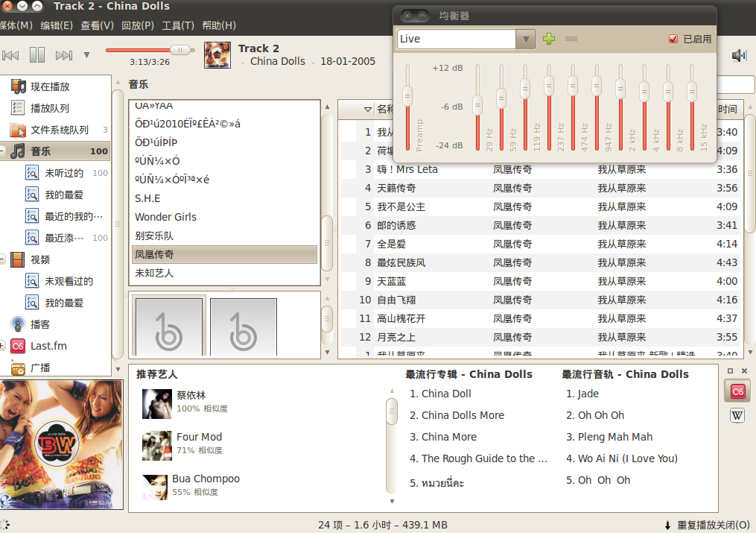Toggle the 已启用 equalizer checkbox
756x533 pixels.
(x=673, y=39)
